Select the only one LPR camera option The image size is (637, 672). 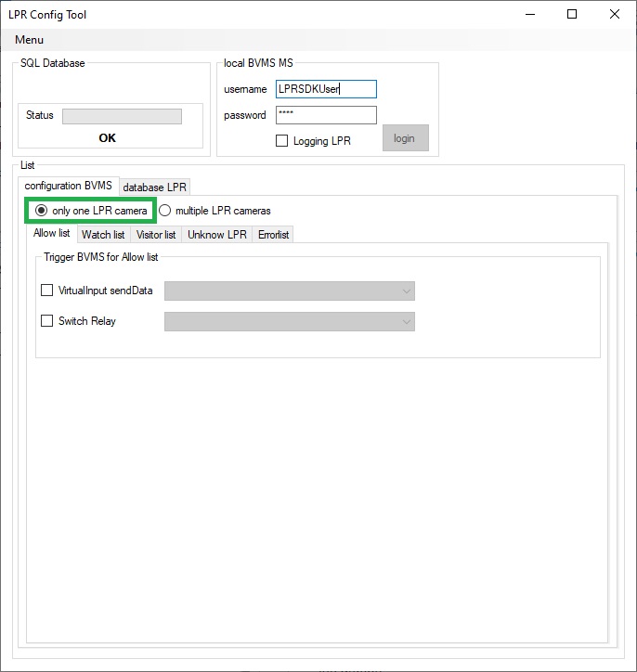click(41, 211)
